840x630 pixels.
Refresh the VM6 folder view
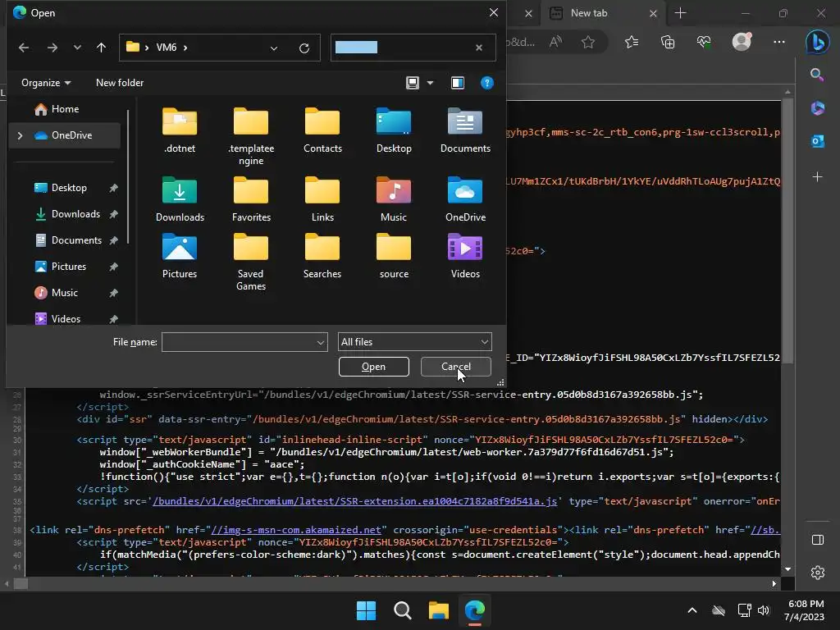304,48
